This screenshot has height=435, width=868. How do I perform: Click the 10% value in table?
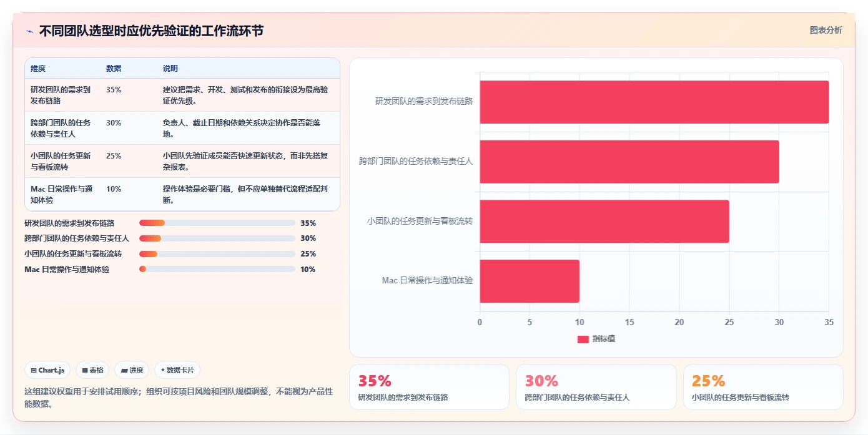click(114, 189)
